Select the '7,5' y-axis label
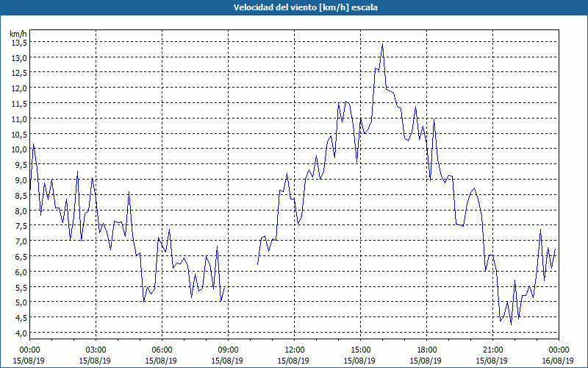Image resolution: width=588 pixels, height=368 pixels. coord(21,226)
